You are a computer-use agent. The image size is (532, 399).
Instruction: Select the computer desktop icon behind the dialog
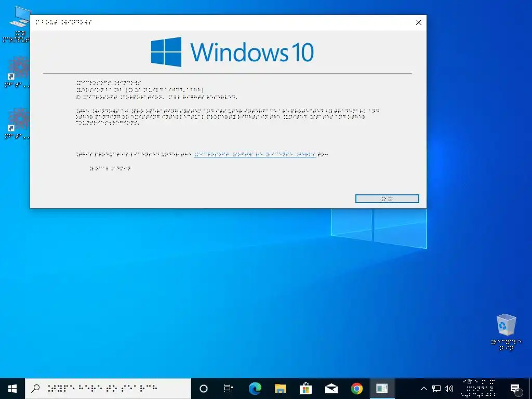pos(16,24)
